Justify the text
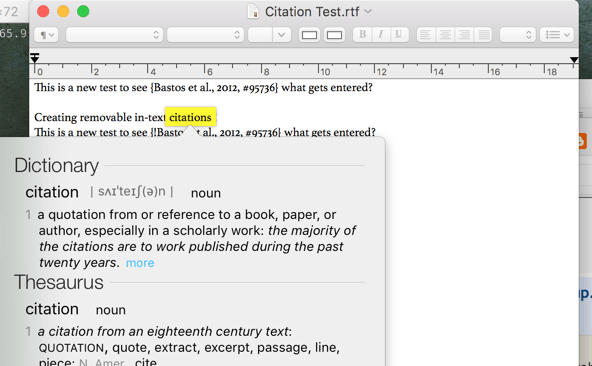This screenshot has width=592, height=366. tap(483, 35)
